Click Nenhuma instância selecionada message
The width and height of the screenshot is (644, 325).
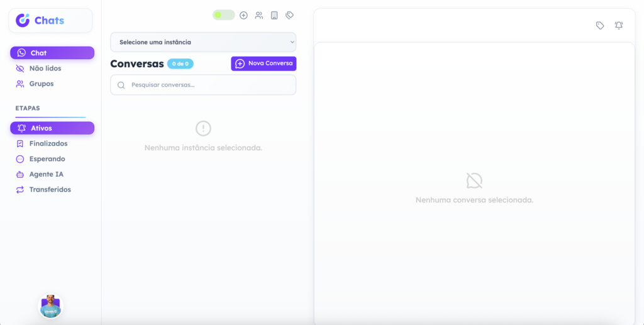coord(203,148)
